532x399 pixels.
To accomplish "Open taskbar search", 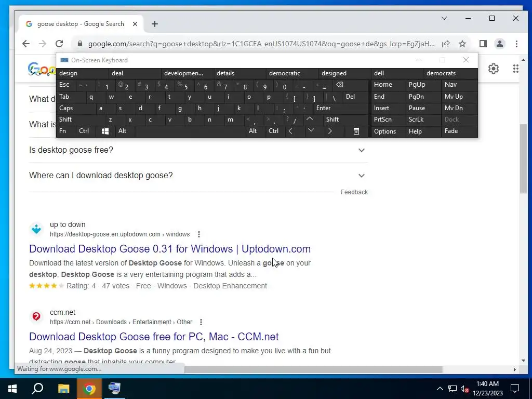I will click(x=37, y=389).
